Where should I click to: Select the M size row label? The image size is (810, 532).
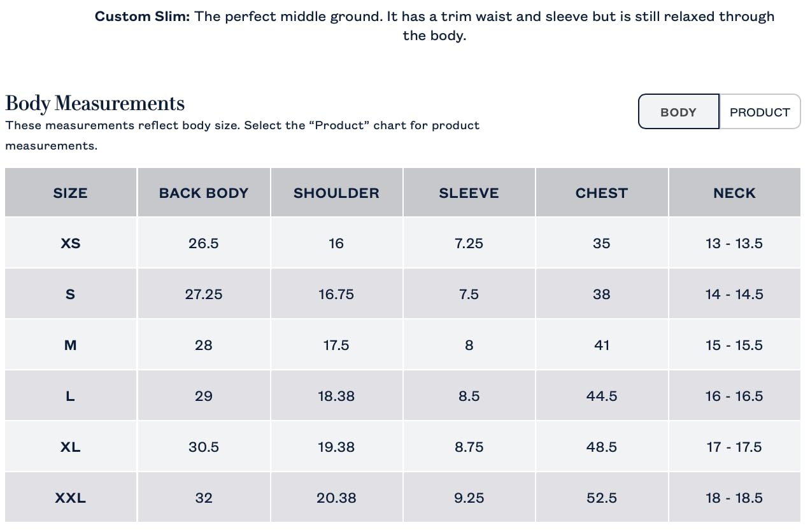click(x=70, y=345)
